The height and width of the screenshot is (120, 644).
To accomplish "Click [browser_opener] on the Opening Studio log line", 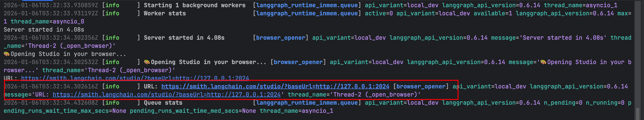I will click(x=298, y=62).
